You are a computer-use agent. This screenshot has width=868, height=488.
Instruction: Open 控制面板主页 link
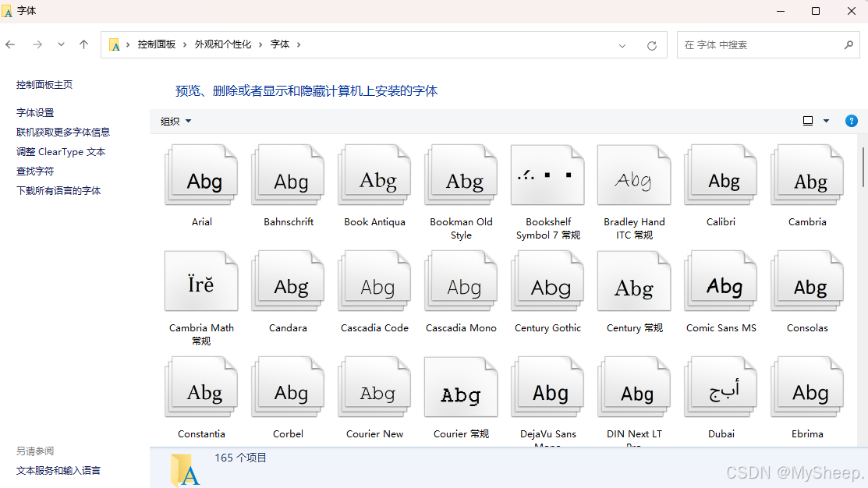[x=44, y=85]
